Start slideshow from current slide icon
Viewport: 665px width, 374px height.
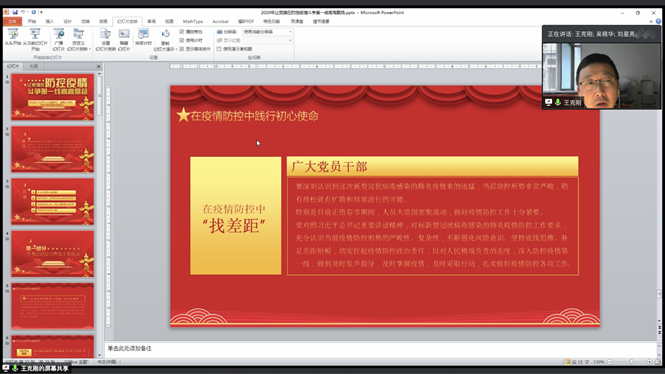point(35,39)
